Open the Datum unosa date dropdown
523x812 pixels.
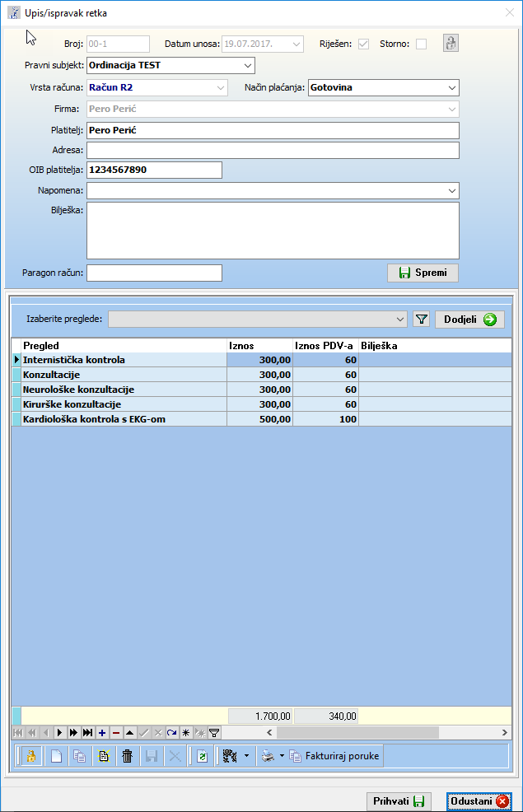(297, 44)
